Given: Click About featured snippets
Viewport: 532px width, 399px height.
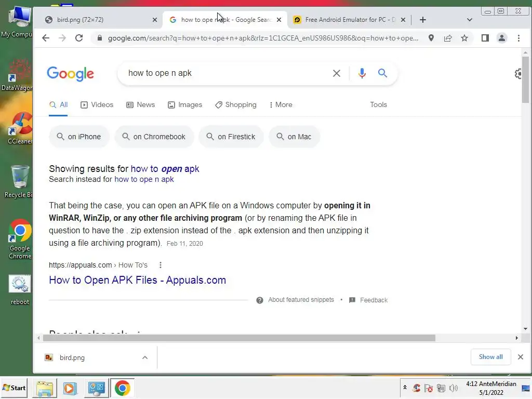Looking at the screenshot, I should (301, 300).
